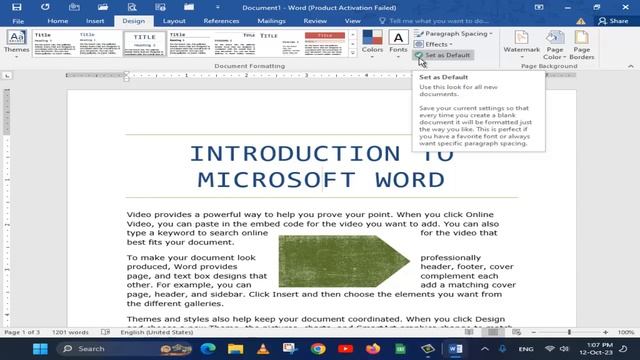Open VLC media player from taskbar

pos(263,349)
